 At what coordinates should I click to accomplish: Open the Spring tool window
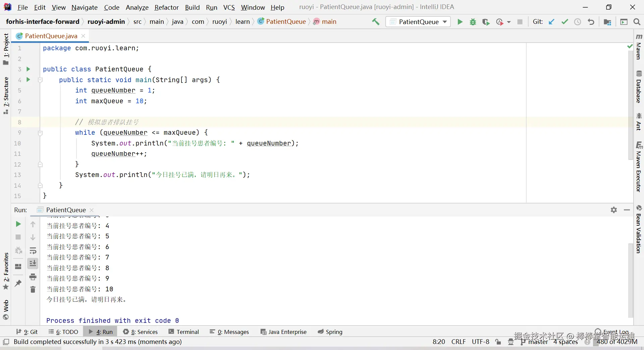point(330,332)
